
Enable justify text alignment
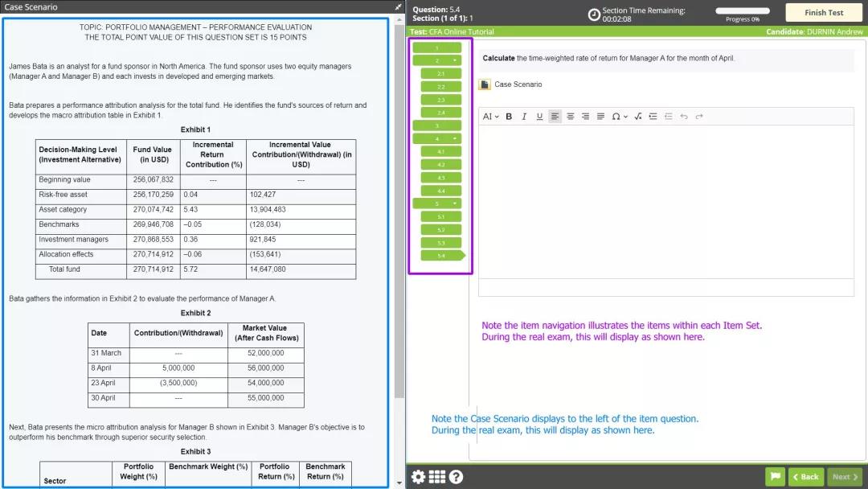click(600, 117)
